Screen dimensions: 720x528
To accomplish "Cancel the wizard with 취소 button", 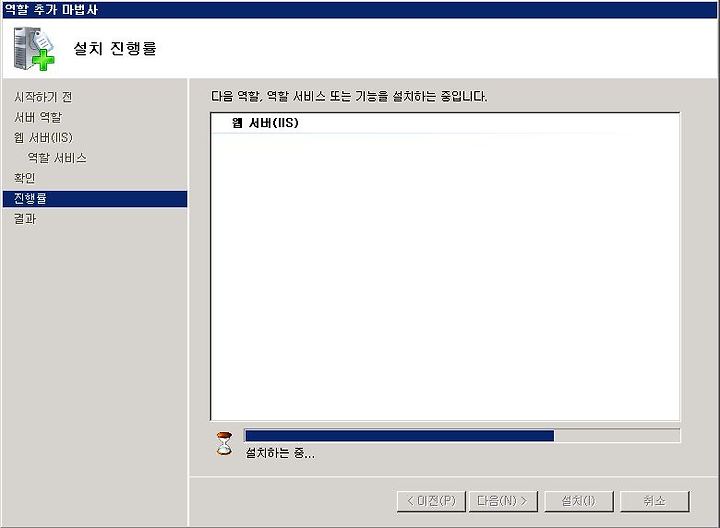I will (x=654, y=501).
